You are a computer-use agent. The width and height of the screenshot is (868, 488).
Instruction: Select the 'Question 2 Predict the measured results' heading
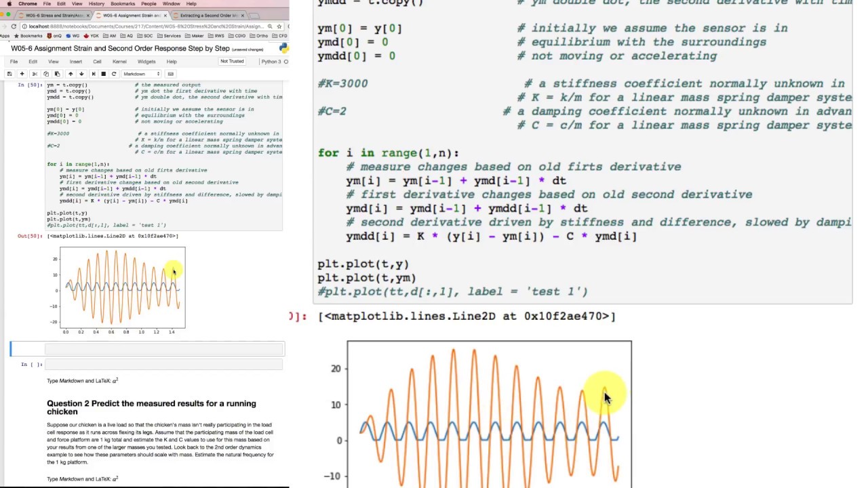pyautogui.click(x=151, y=407)
